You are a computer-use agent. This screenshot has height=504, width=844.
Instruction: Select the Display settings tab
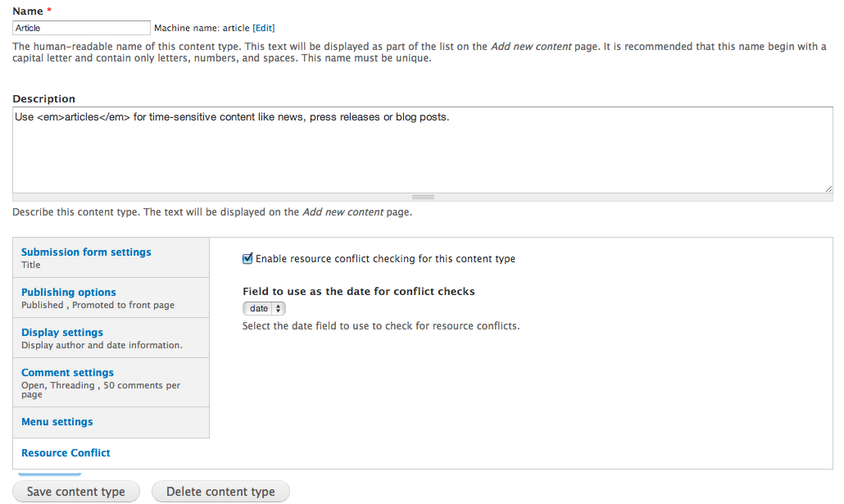(62, 333)
